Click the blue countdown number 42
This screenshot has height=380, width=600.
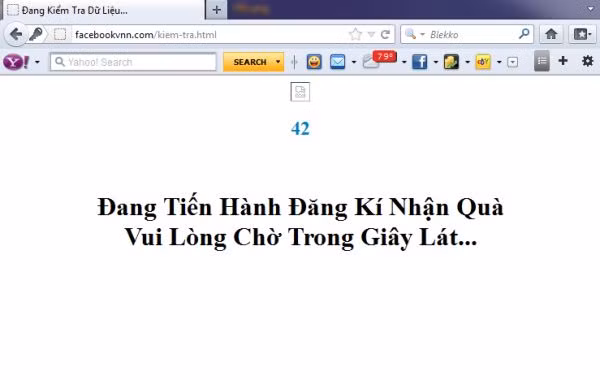[300, 129]
